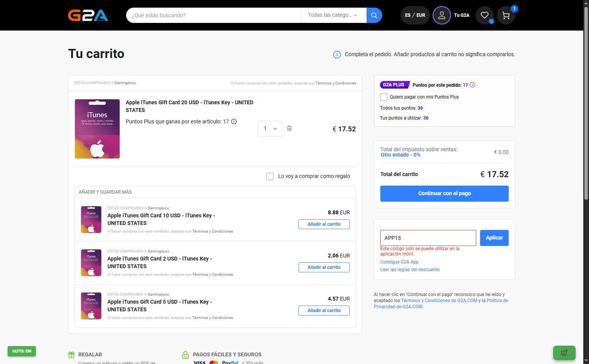Open the 'Tu G2A' account menu
The width and height of the screenshot is (589, 364).
tap(462, 15)
